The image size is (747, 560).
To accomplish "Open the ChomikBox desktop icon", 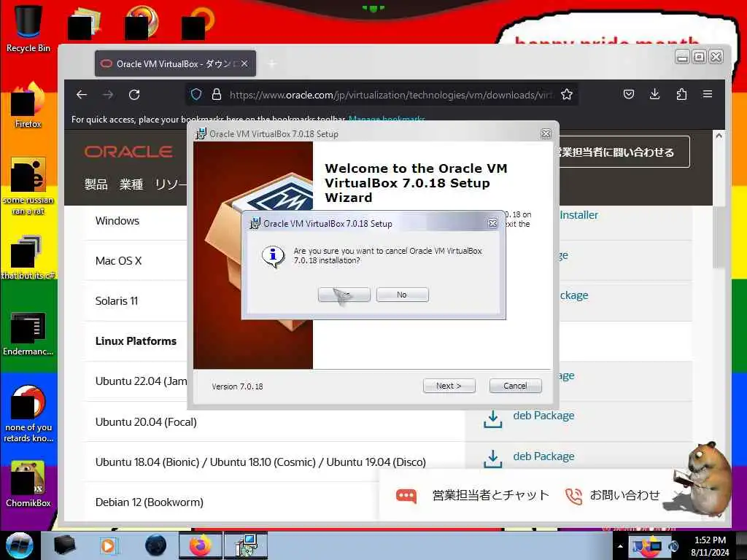I will click(x=28, y=483).
